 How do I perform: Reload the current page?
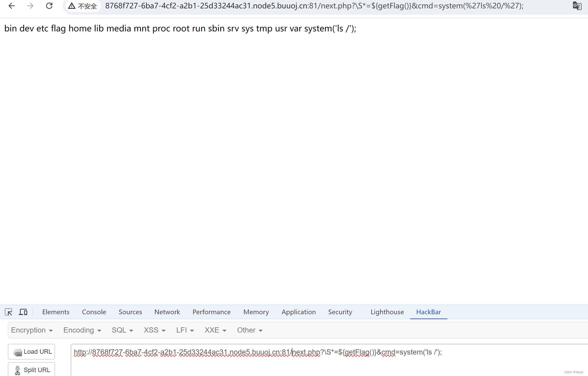click(49, 6)
